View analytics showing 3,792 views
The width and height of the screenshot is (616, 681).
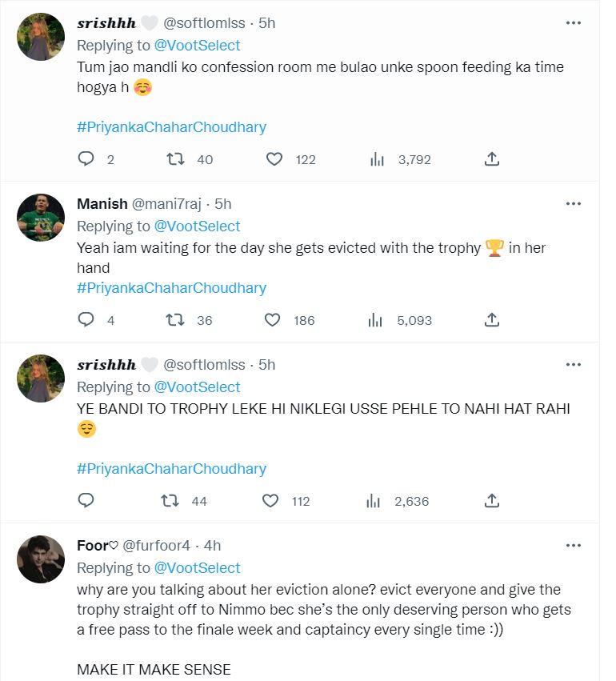pyautogui.click(x=378, y=159)
